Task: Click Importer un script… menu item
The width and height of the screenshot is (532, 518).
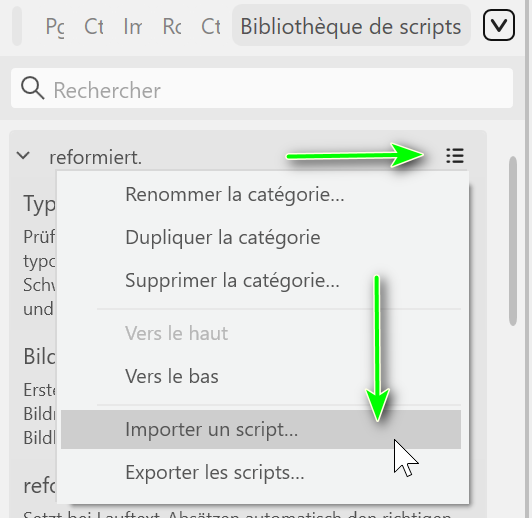Action: tap(261, 429)
